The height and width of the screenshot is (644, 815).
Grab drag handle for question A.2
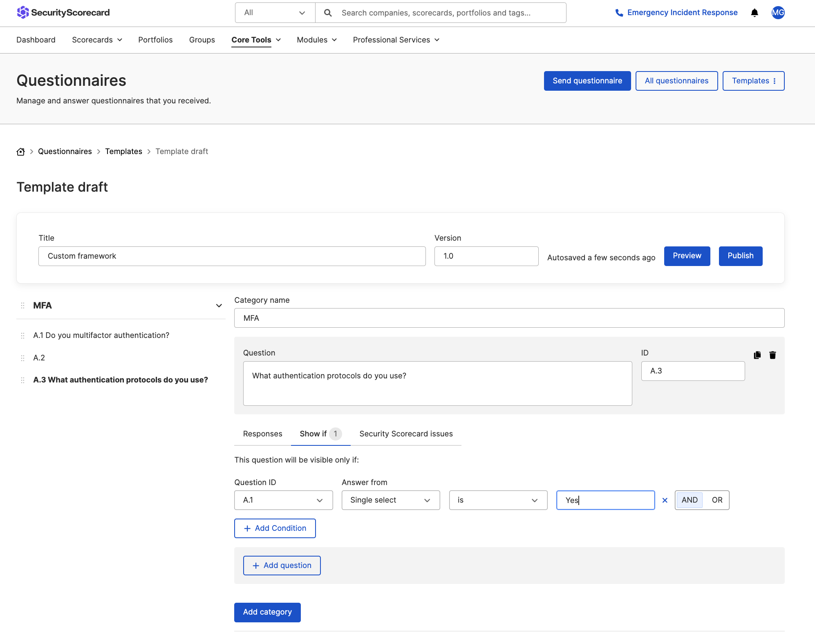22,358
